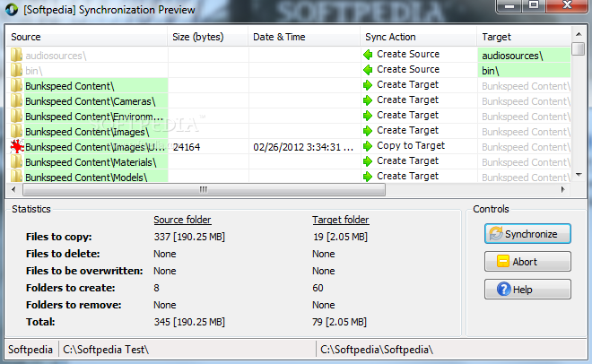Click the highlighted 'audiosources\' target cell
Screen dimensions: 592x364
524,56
